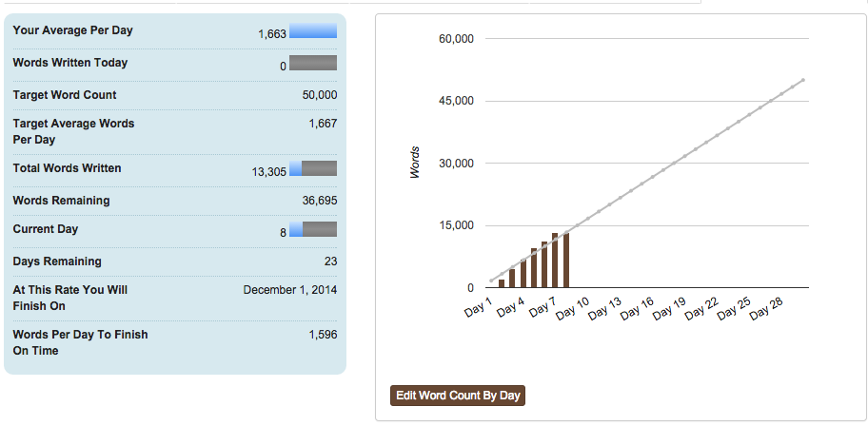
Task: Click the Words Per Day To Finish value 1,596
Action: click(x=323, y=335)
